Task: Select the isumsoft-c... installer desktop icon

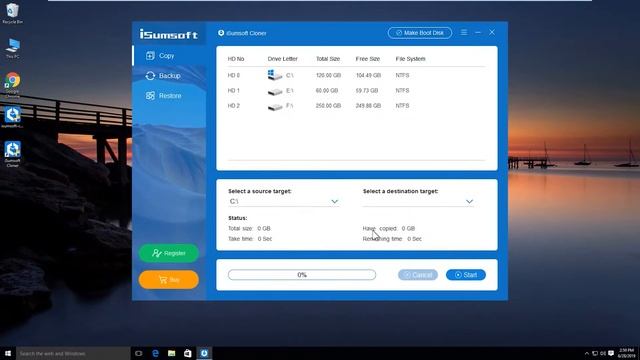Action: pos(13,118)
